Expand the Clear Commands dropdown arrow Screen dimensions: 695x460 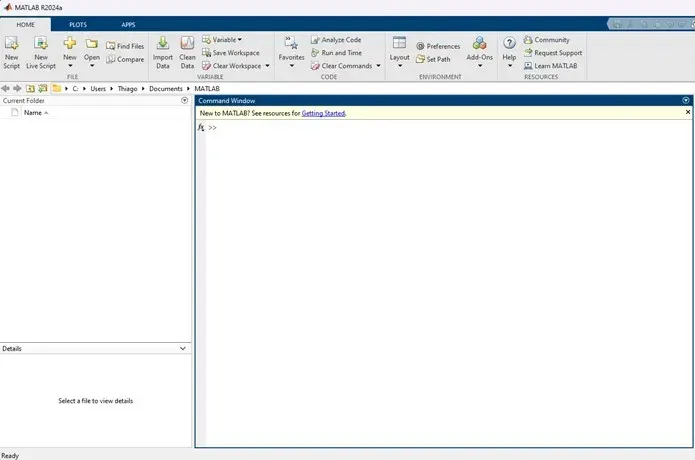tap(379, 66)
